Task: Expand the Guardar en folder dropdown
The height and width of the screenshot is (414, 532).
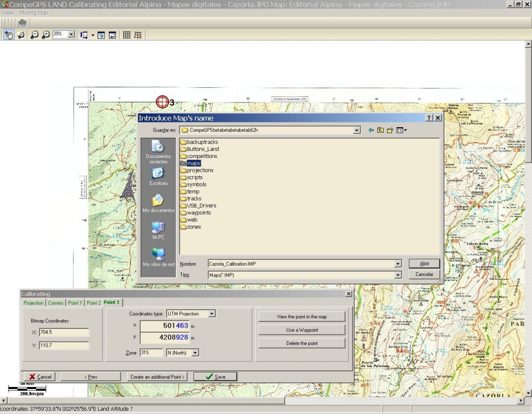Action: coord(357,130)
